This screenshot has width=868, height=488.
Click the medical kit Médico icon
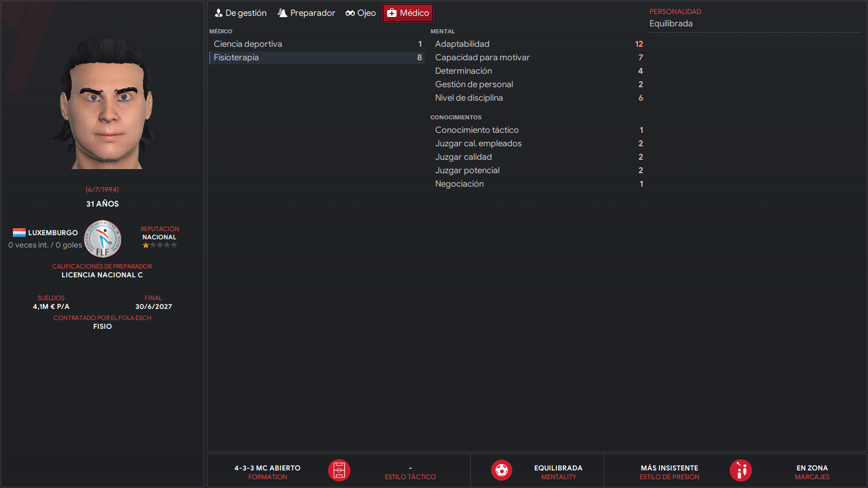(392, 13)
